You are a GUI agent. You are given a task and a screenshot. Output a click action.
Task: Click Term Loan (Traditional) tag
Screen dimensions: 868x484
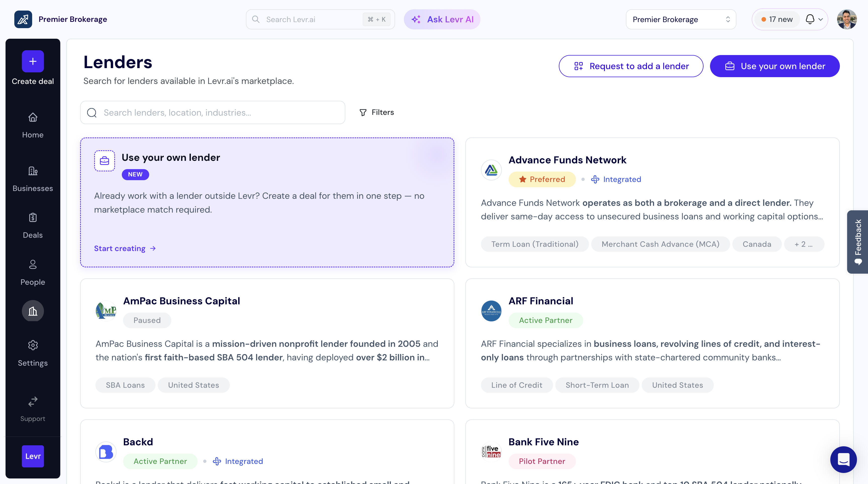click(535, 244)
